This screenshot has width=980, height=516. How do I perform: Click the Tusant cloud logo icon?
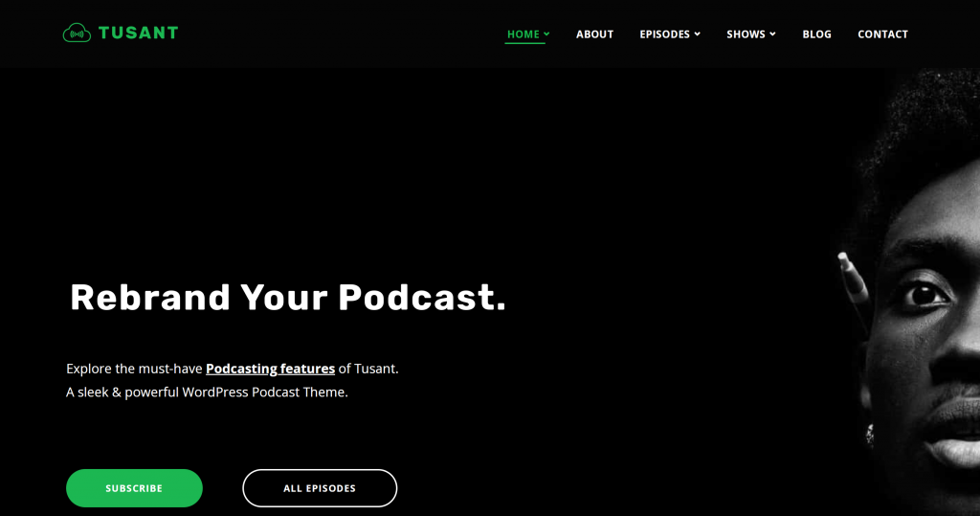pos(77,33)
